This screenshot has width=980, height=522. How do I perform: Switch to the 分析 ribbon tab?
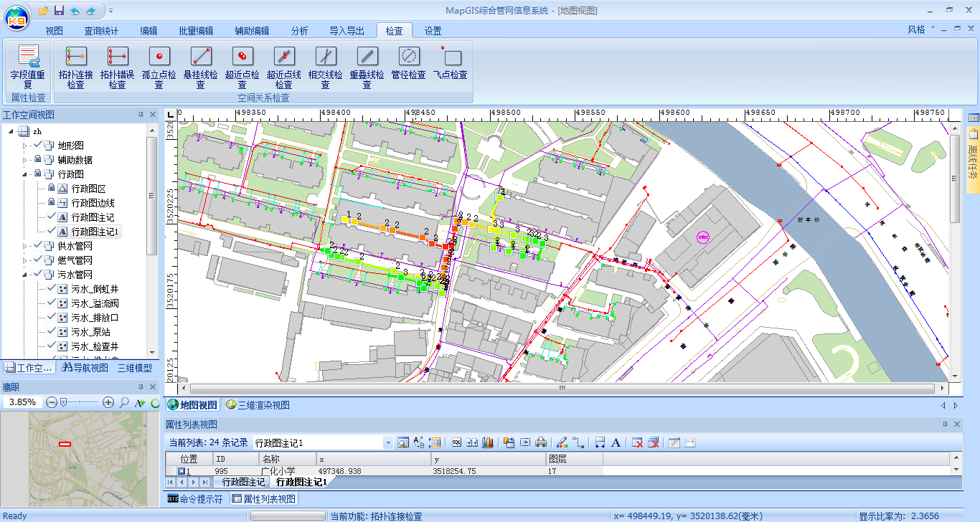coord(300,31)
